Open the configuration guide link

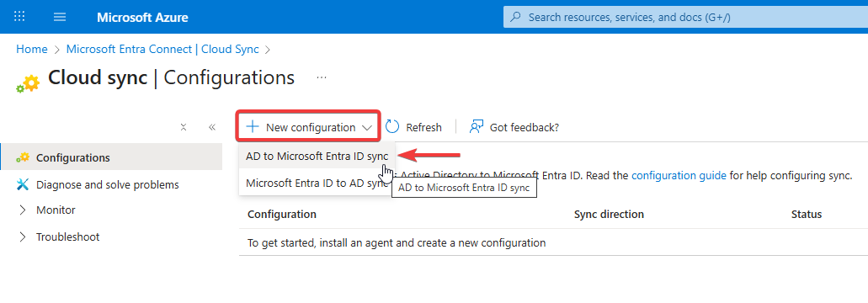679,176
